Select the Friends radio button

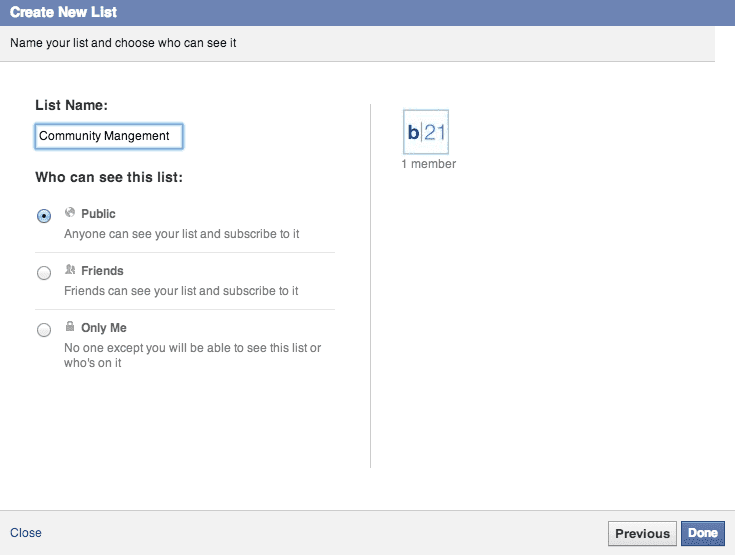point(44,273)
